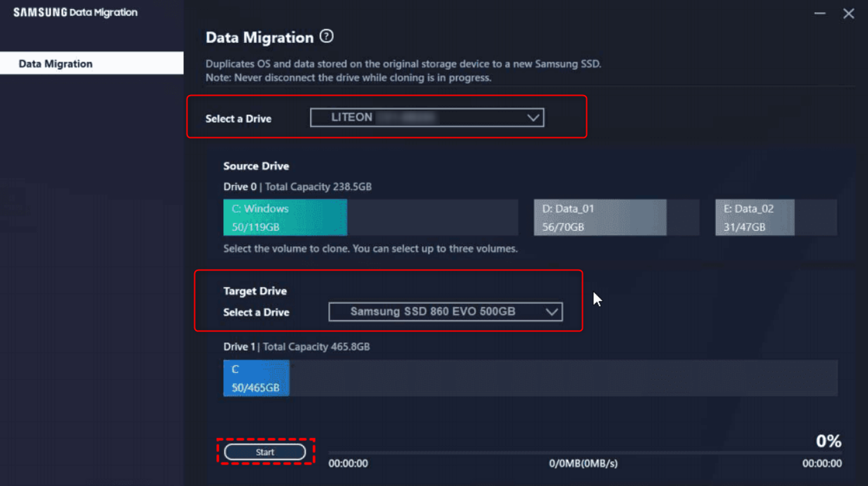Click the source drive dropdown chevron arrow

click(x=533, y=118)
